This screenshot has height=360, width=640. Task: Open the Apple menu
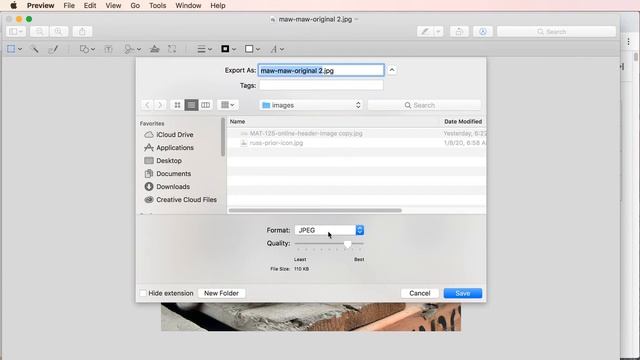(13, 6)
